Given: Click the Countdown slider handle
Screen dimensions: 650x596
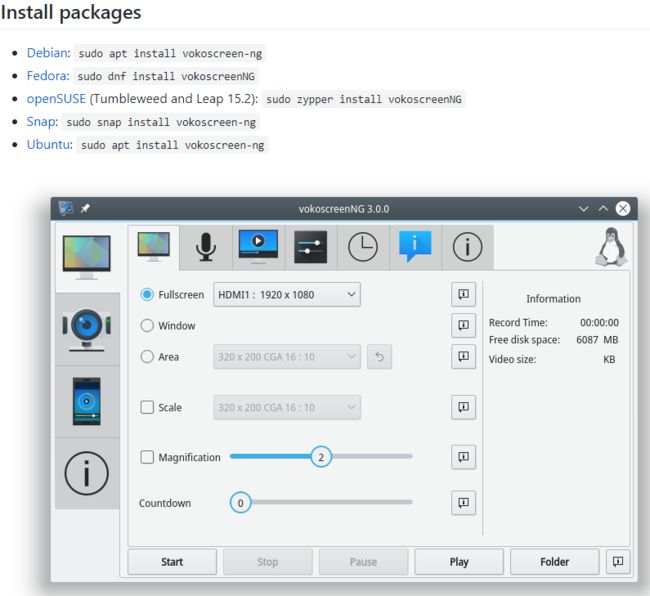Looking at the screenshot, I should pyautogui.click(x=240, y=503).
